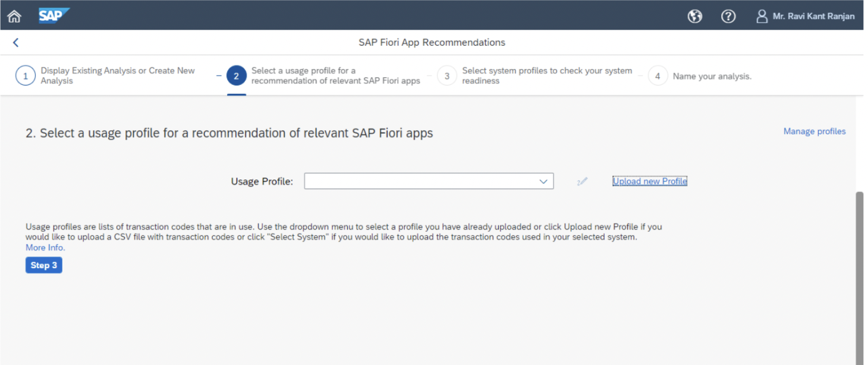Open the Upload new Profile link
The height and width of the screenshot is (365, 868).
point(649,181)
